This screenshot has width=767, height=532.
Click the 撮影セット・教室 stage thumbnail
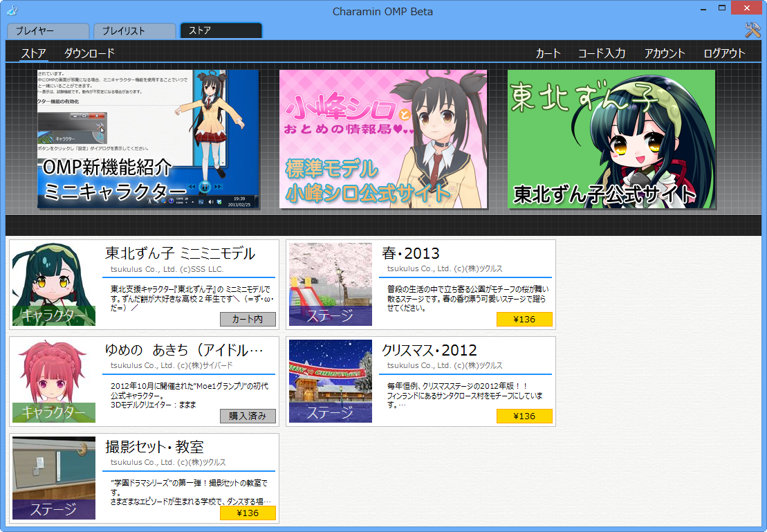coord(54,478)
